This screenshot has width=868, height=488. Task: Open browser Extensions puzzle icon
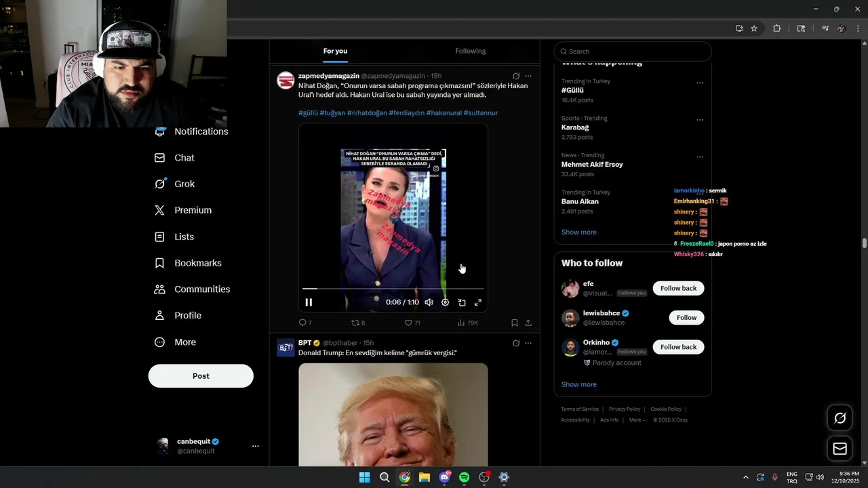777,28
